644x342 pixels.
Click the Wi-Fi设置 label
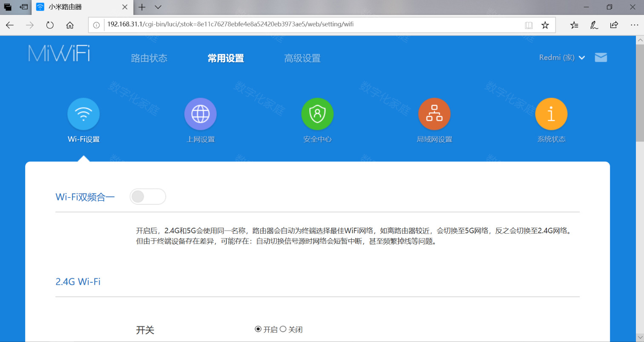point(83,139)
